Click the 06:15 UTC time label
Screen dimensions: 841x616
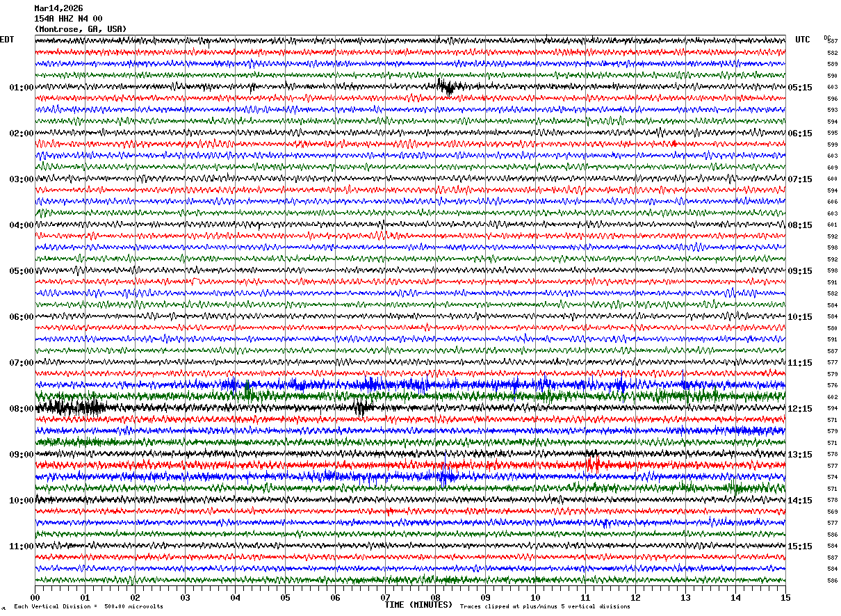click(800, 133)
